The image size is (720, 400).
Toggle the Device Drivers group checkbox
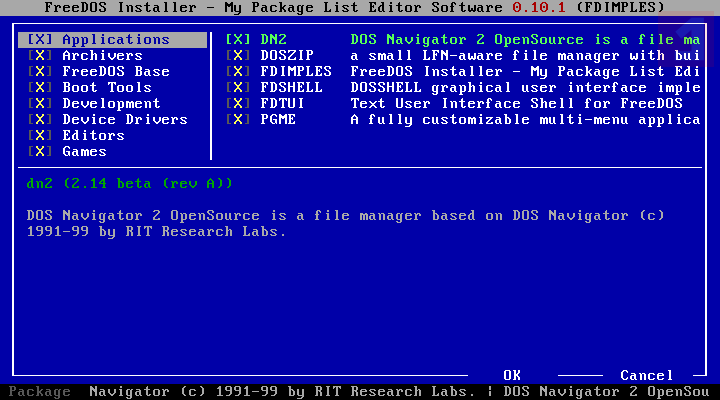[40, 119]
